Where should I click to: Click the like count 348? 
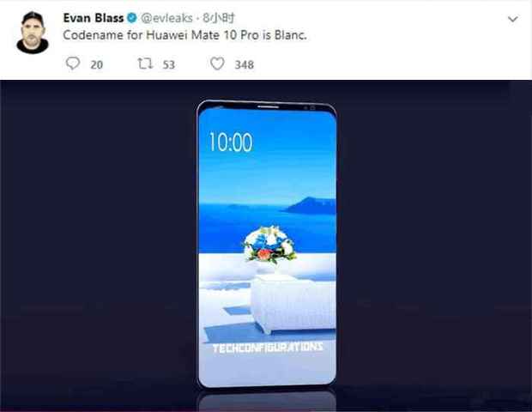pyautogui.click(x=245, y=65)
